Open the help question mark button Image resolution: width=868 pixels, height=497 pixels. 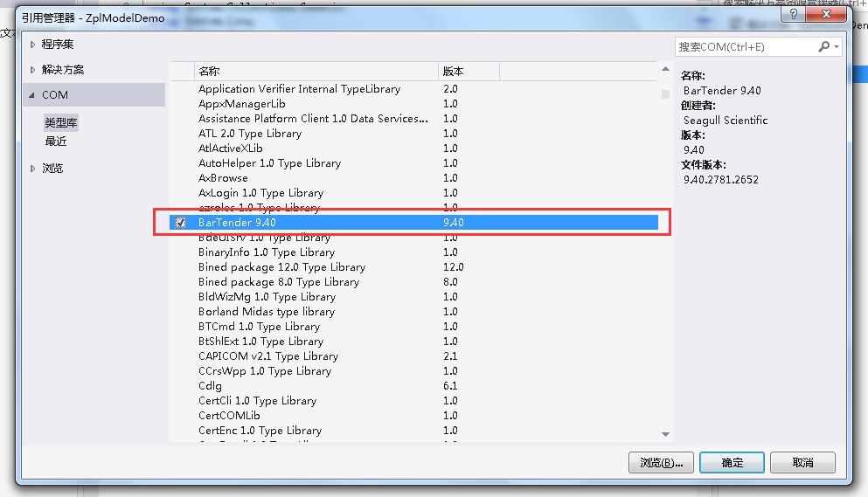(x=793, y=14)
